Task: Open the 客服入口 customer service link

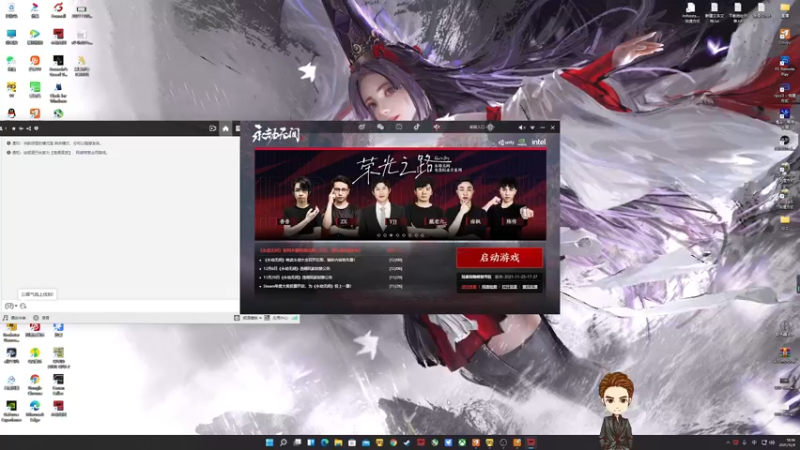Action: [477, 127]
